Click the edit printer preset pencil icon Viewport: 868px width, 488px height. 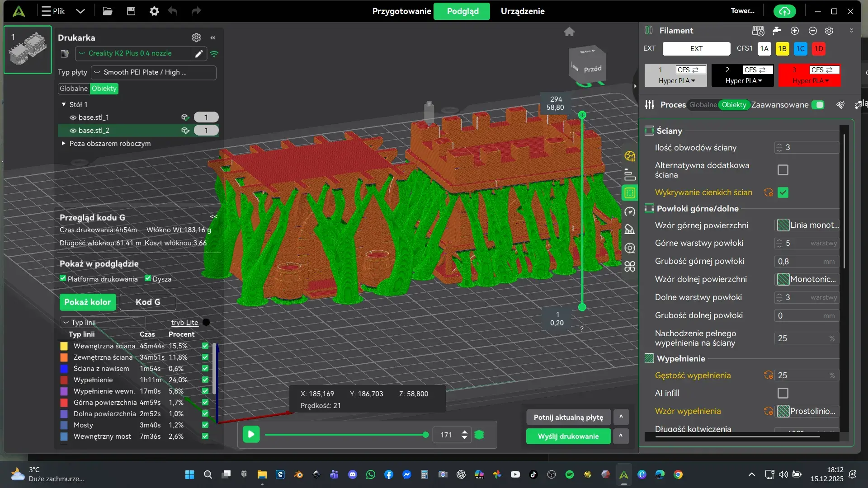click(x=198, y=54)
